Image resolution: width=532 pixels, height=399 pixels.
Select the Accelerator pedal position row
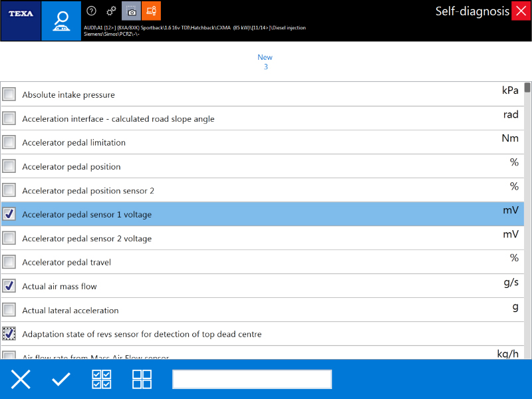click(263, 166)
